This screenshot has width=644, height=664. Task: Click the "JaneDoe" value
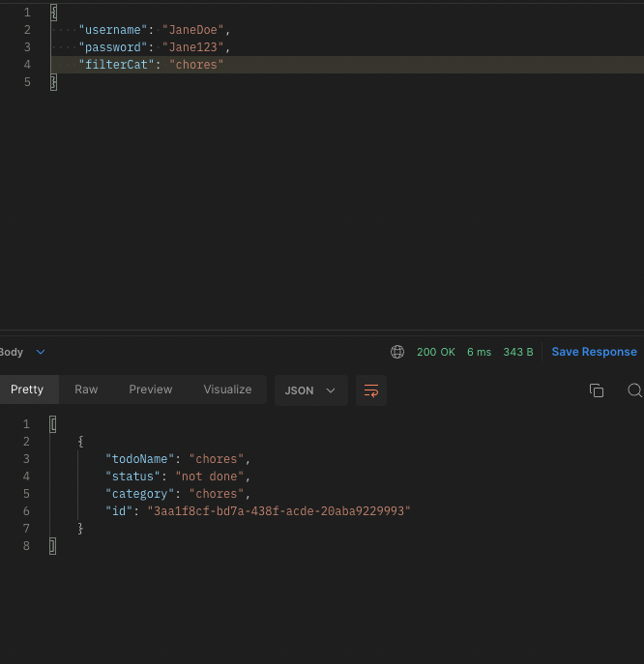coord(192,30)
